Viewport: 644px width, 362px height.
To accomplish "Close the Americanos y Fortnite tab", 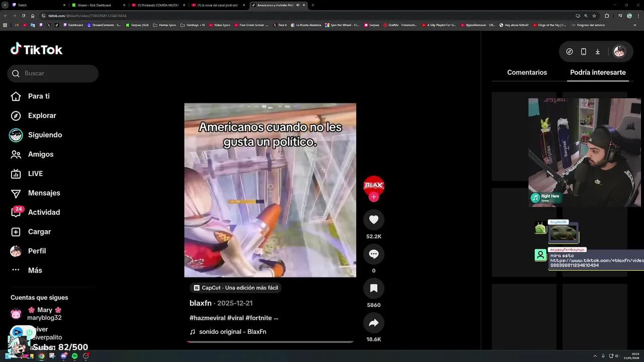I will tap(304, 5).
